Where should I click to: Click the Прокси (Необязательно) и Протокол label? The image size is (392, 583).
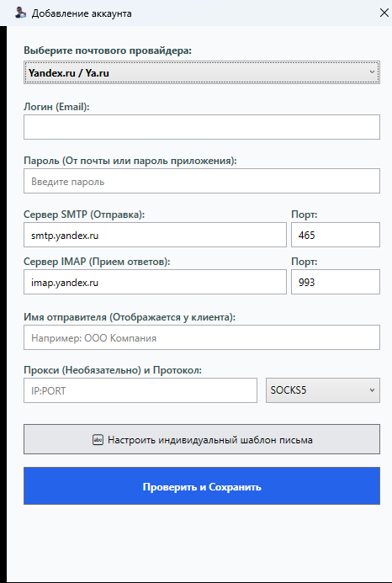point(113,370)
